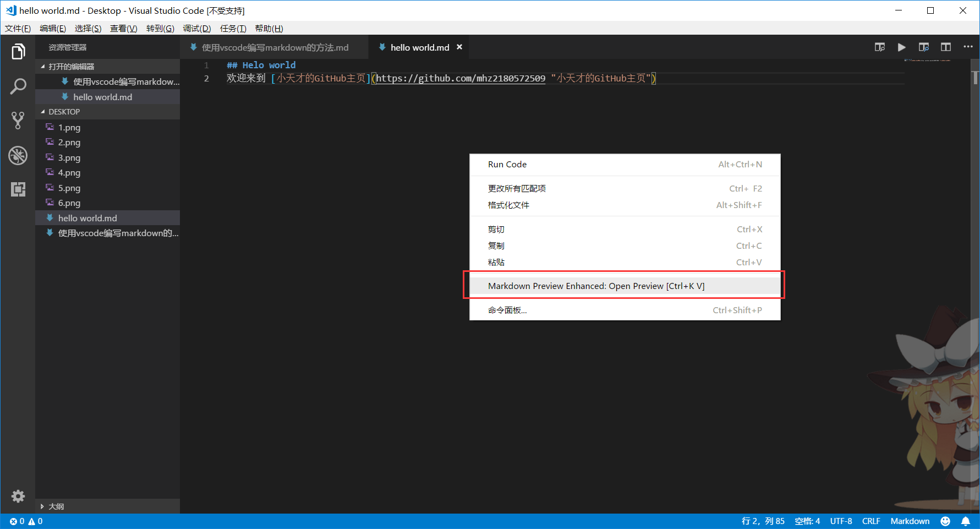Select Markdown Preview Enhanced: Open Preview
The image size is (980, 529).
596,286
